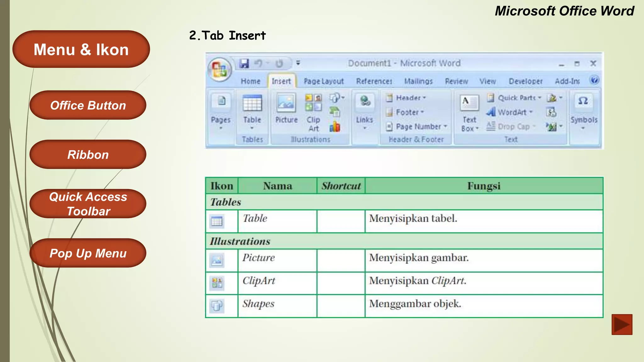Click the Quick Access Toolbar button

(88, 204)
